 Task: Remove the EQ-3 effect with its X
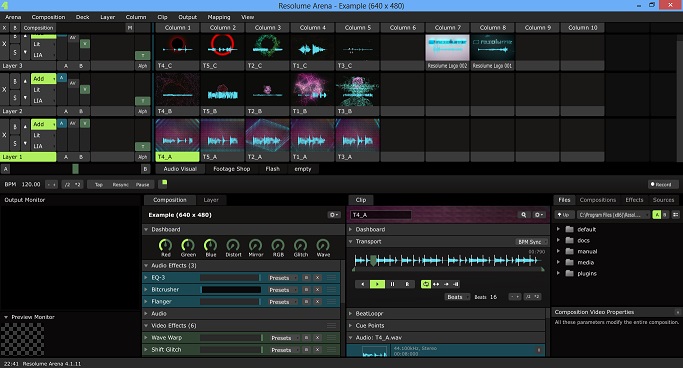[318, 278]
